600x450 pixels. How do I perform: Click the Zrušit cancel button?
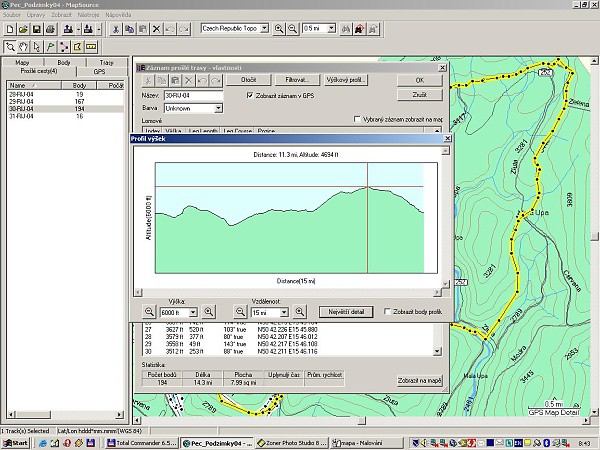tap(420, 95)
